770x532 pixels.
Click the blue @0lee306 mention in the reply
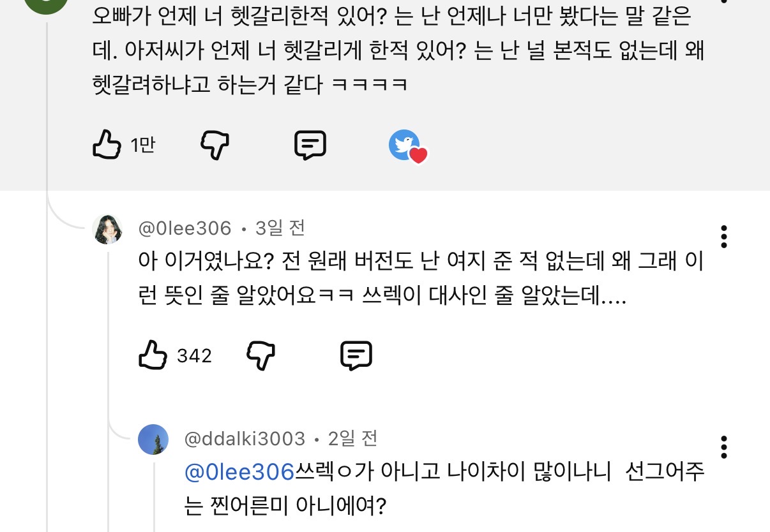tap(239, 473)
